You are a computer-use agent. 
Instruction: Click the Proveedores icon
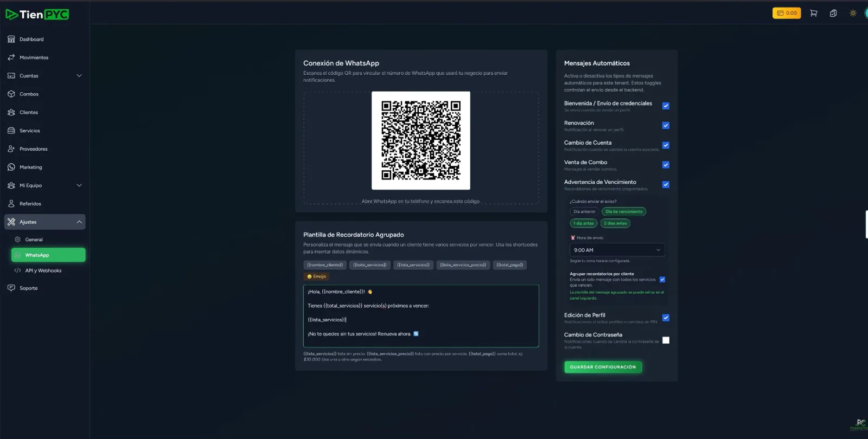(x=11, y=149)
